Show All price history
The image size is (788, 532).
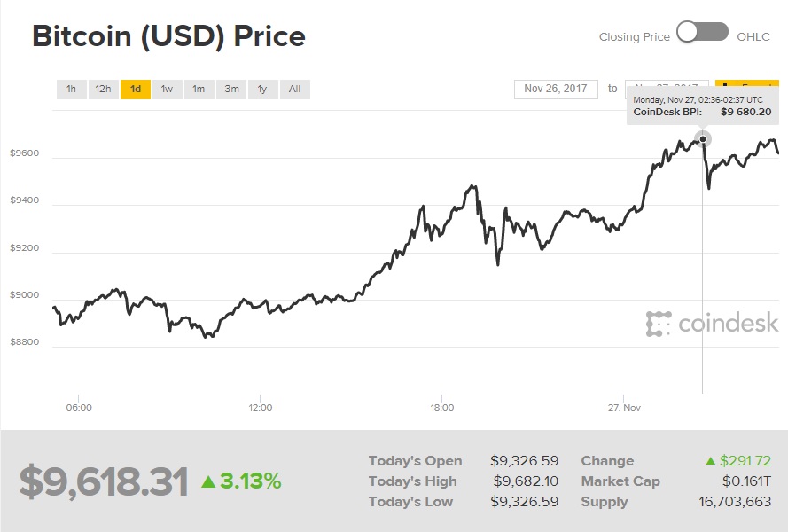295,89
